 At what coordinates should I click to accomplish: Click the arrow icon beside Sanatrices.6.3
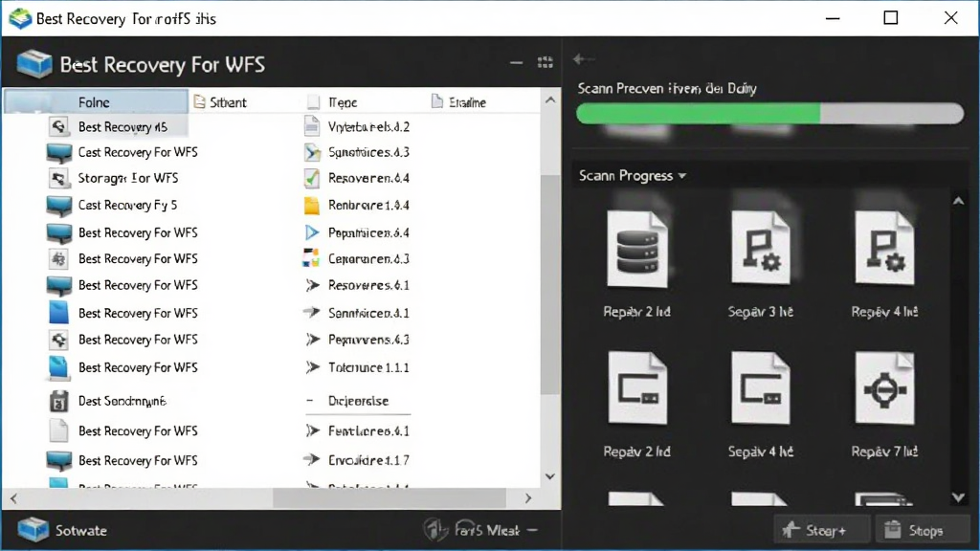[311, 152]
